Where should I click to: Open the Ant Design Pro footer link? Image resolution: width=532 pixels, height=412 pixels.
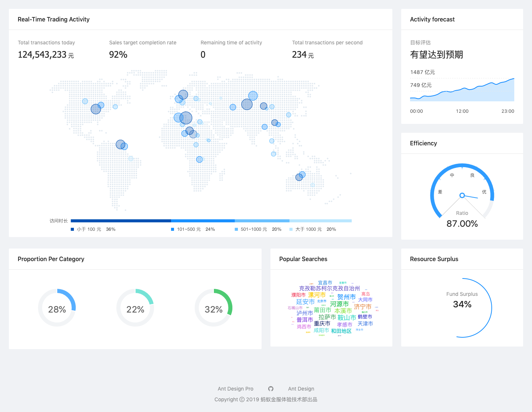[235, 389]
